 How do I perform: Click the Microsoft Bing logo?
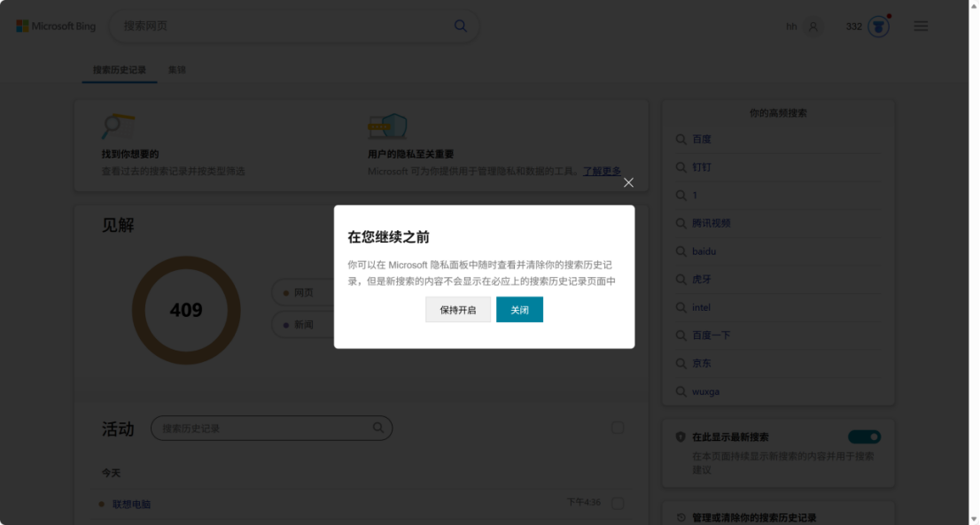click(x=56, y=27)
